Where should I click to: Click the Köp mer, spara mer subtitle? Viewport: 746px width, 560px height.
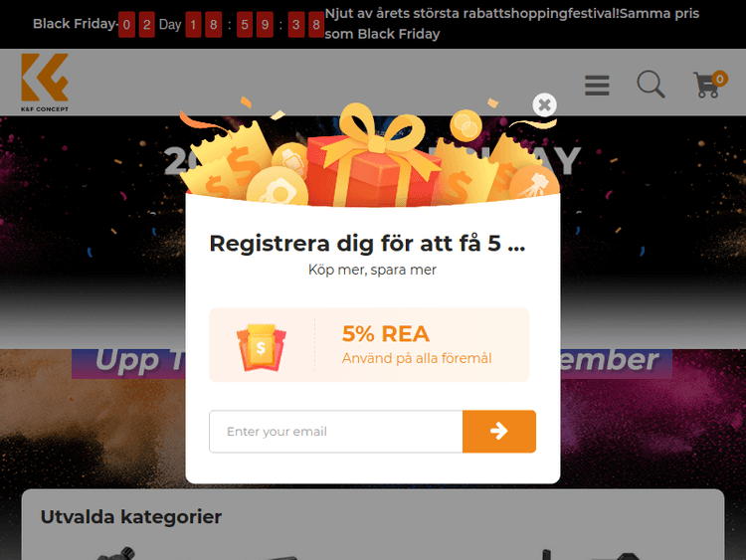click(372, 270)
